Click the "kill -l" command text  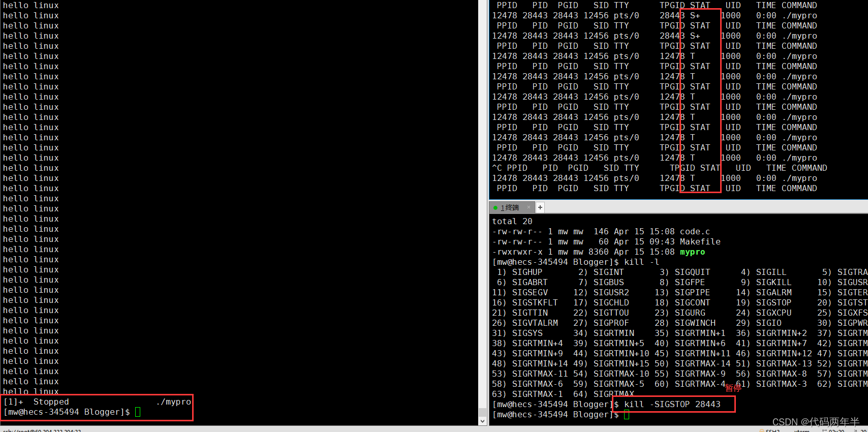point(641,262)
